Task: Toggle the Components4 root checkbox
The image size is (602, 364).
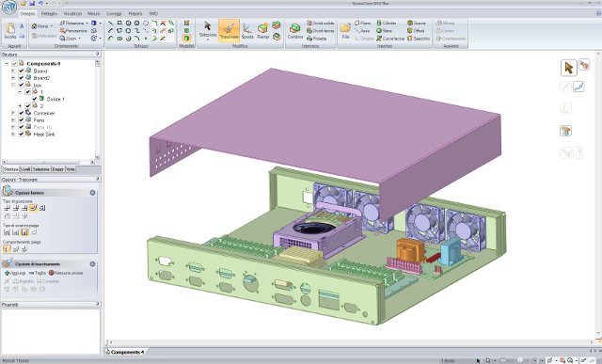Action: click(15, 63)
